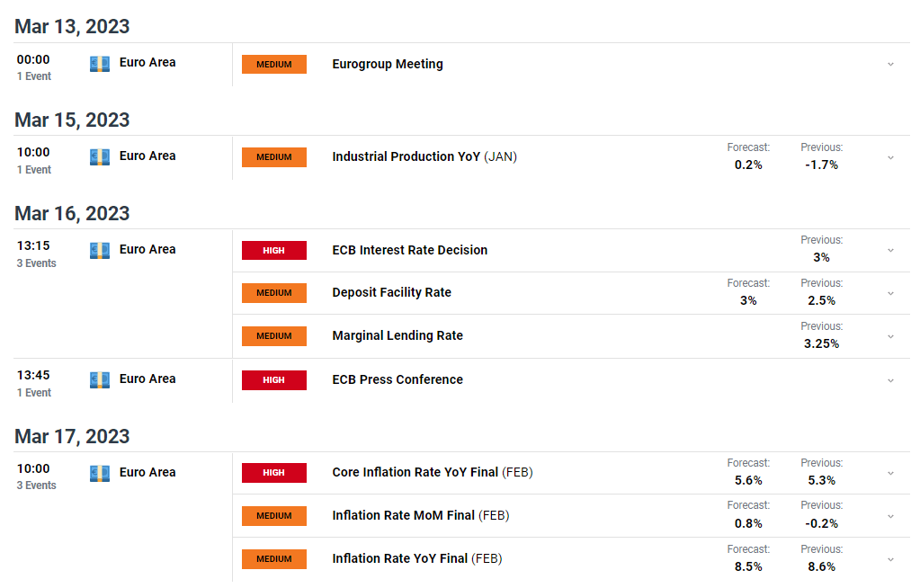Click Inflation YoY previous value 8.6%

pyautogui.click(x=821, y=567)
